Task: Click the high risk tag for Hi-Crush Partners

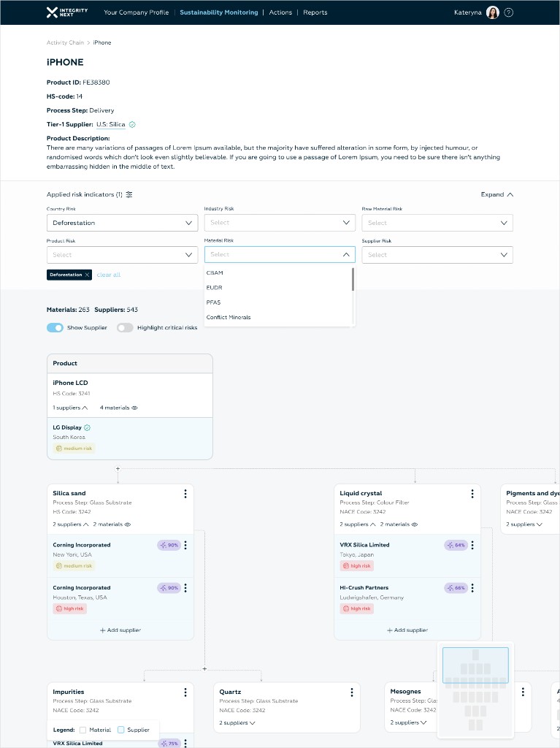Action: tap(356, 608)
